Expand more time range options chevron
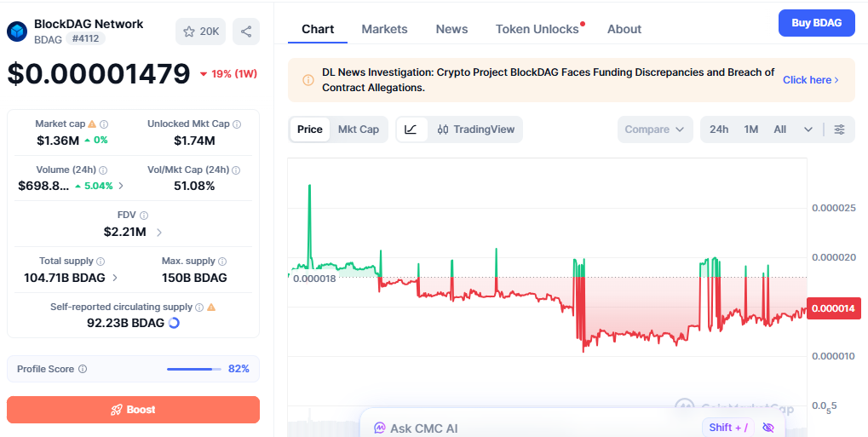 808,129
